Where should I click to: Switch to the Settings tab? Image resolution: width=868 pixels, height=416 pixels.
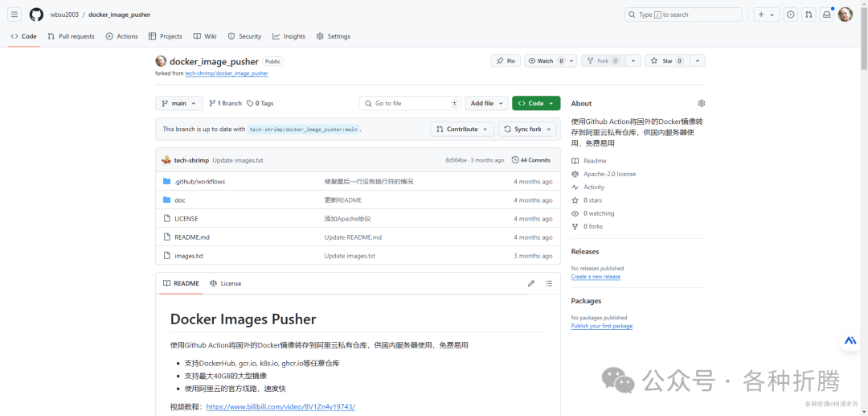pos(334,36)
